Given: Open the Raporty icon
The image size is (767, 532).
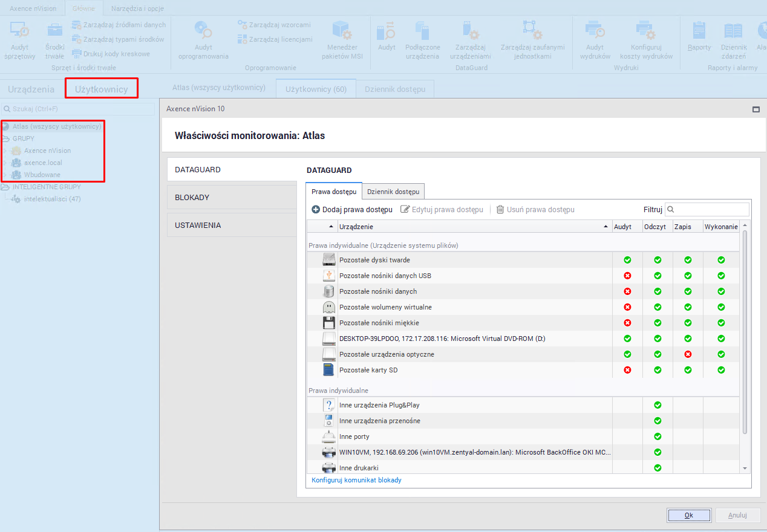Looking at the screenshot, I should tap(699, 30).
